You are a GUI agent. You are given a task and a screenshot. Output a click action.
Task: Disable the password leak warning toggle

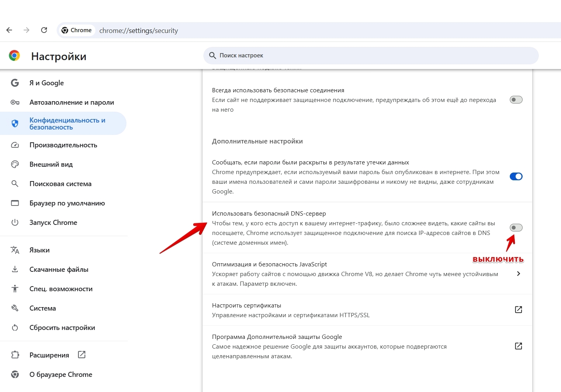click(516, 176)
